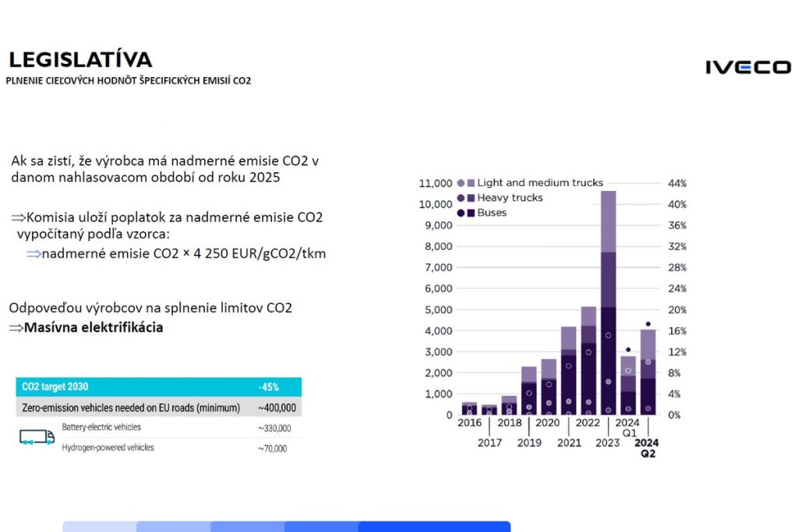This screenshot has width=798, height=532.
Task: Click the Buses legend square marker
Action: coord(471,213)
